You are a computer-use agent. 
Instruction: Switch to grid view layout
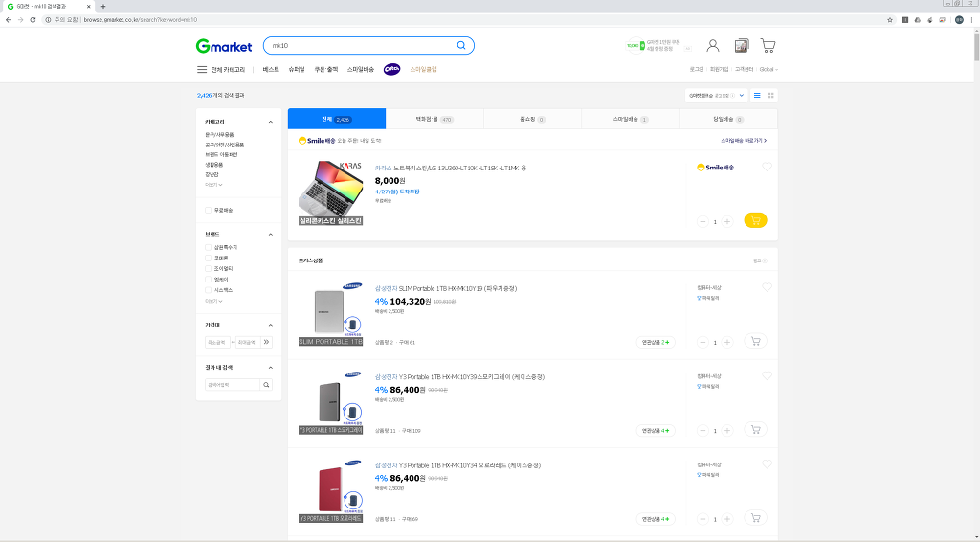771,96
